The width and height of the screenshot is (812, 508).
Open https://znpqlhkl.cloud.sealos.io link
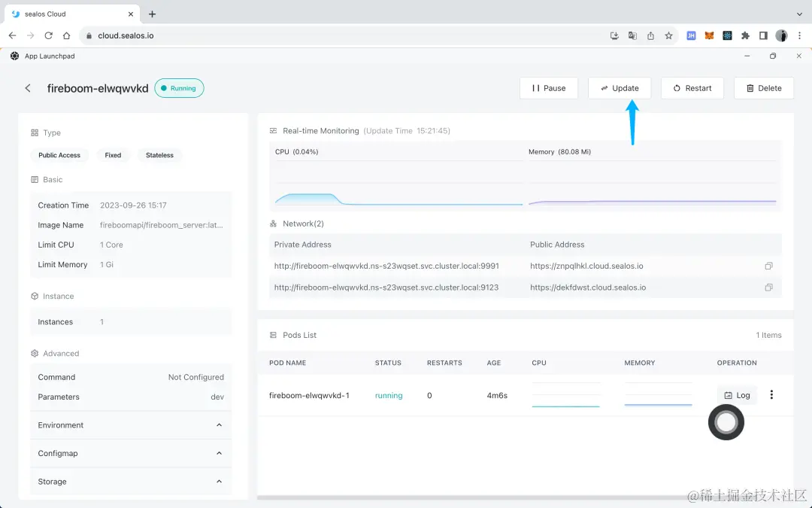586,266
